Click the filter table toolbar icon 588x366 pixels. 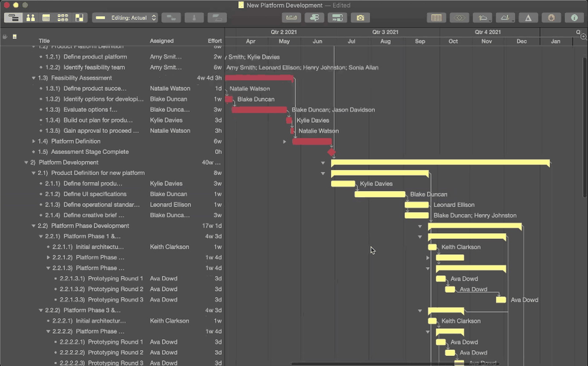pyautogui.click(x=436, y=18)
